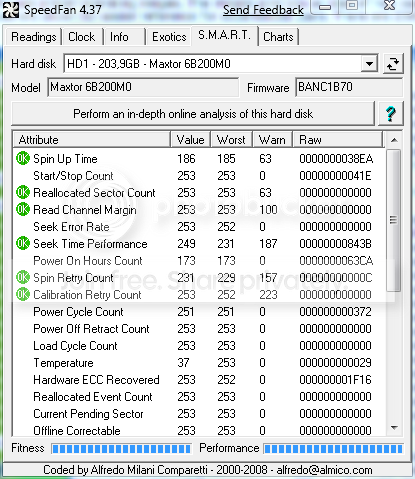Click raw value 00000000843B
The image size is (415, 479).
point(335,244)
